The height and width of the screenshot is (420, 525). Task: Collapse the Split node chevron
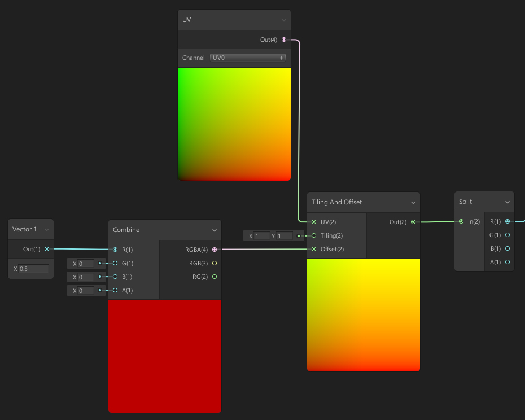click(508, 202)
